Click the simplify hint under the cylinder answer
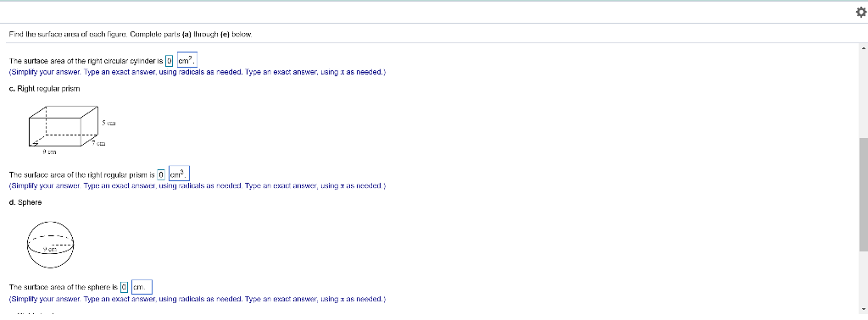This screenshot has width=868, height=320. [x=197, y=73]
